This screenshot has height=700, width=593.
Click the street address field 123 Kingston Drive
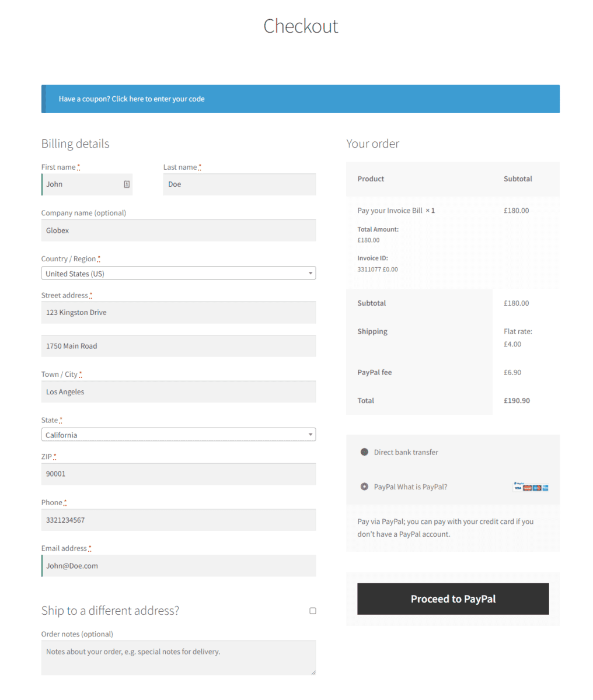179,313
